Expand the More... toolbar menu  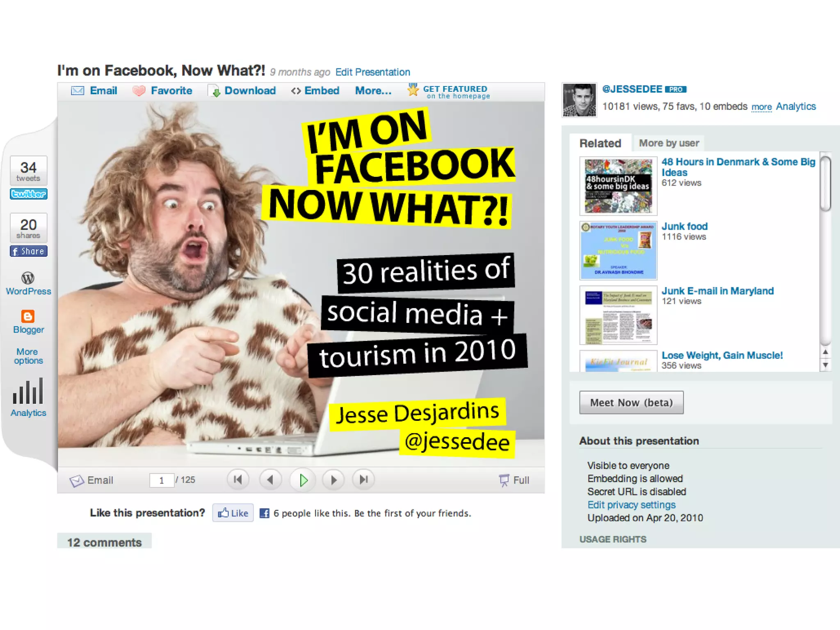point(373,91)
